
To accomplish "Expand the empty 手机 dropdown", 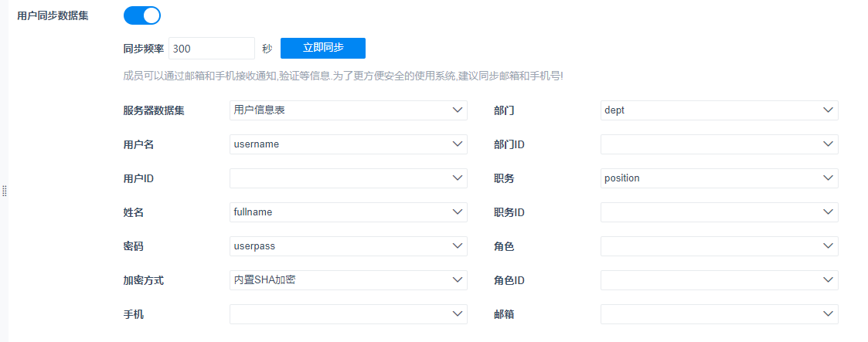I will point(348,314).
